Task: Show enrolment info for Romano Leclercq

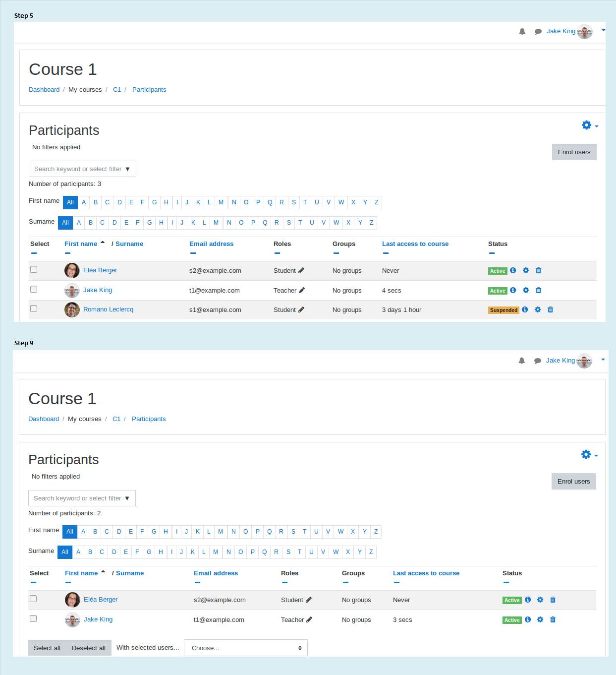Action: point(525,309)
